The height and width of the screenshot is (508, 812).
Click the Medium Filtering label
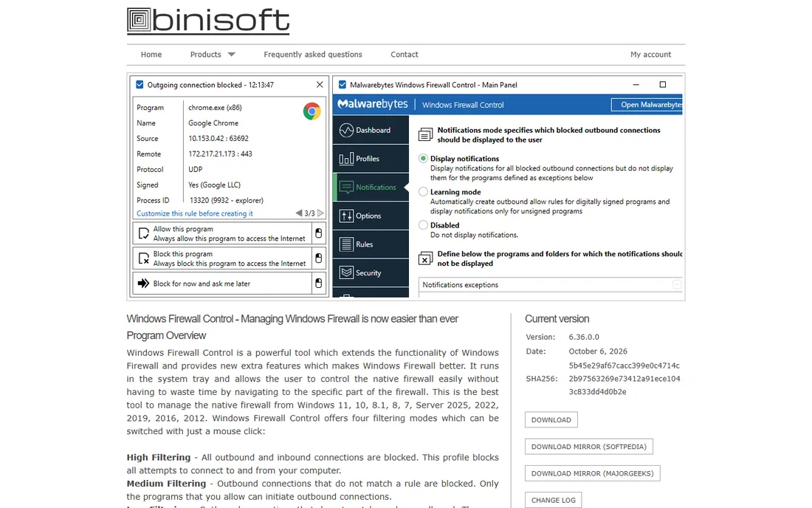click(x=166, y=483)
